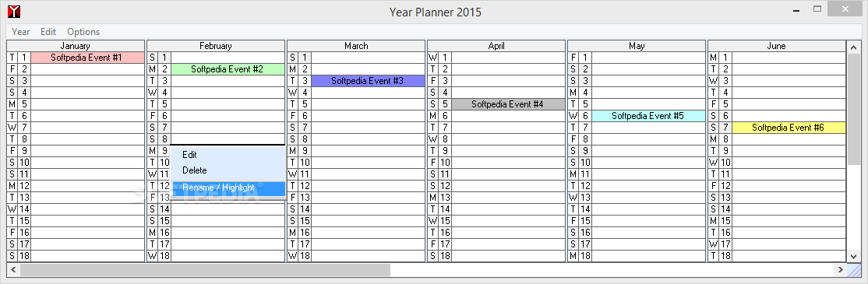Screen dimensions: 868x284
Task: Click the Year Planner app icon in title bar
Action: coord(14,10)
